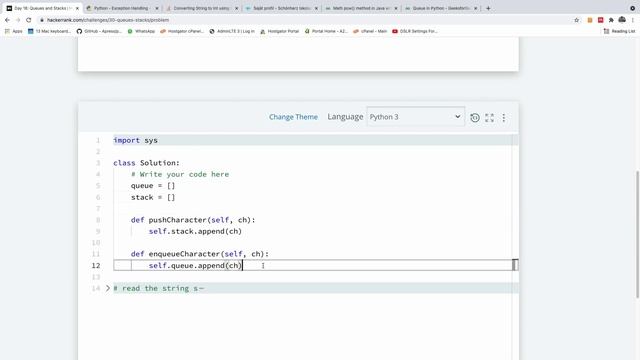Open the 13 Mac keyboard bookmark
The width and height of the screenshot is (640, 360).
point(49,31)
